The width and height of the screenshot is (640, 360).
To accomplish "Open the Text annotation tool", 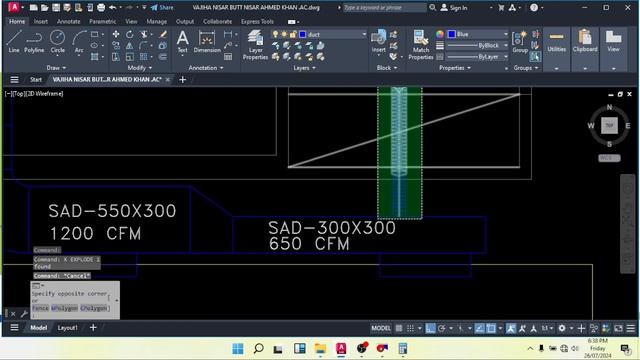I will tap(182, 42).
